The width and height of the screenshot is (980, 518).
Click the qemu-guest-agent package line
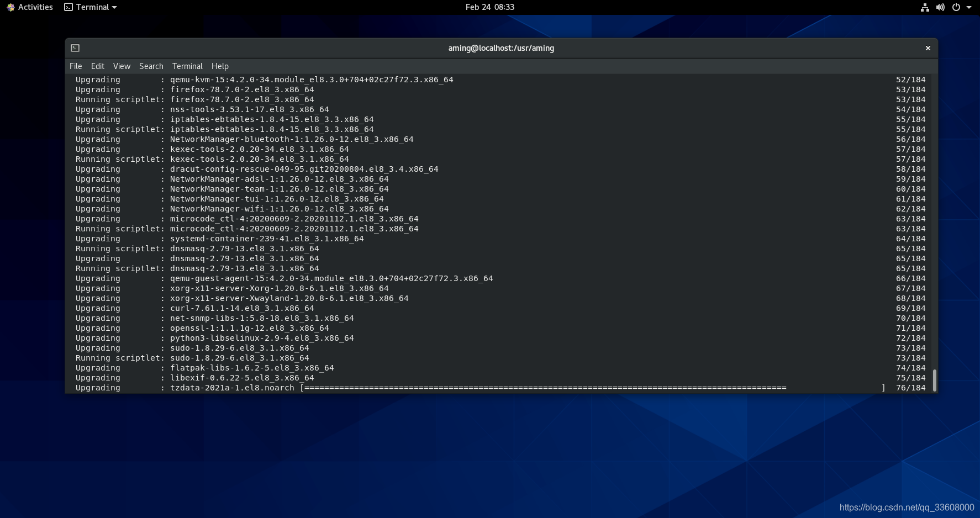tap(500, 279)
